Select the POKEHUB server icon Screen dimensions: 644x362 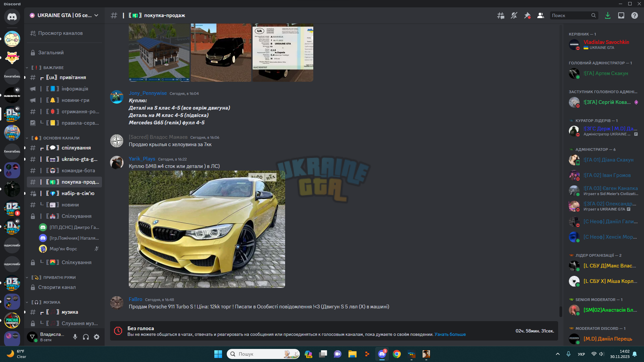point(12,320)
